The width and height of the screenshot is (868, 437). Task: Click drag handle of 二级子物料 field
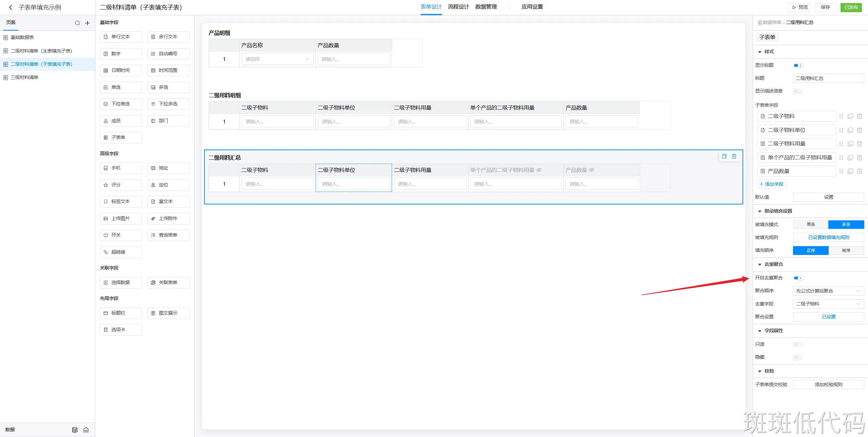(x=841, y=116)
